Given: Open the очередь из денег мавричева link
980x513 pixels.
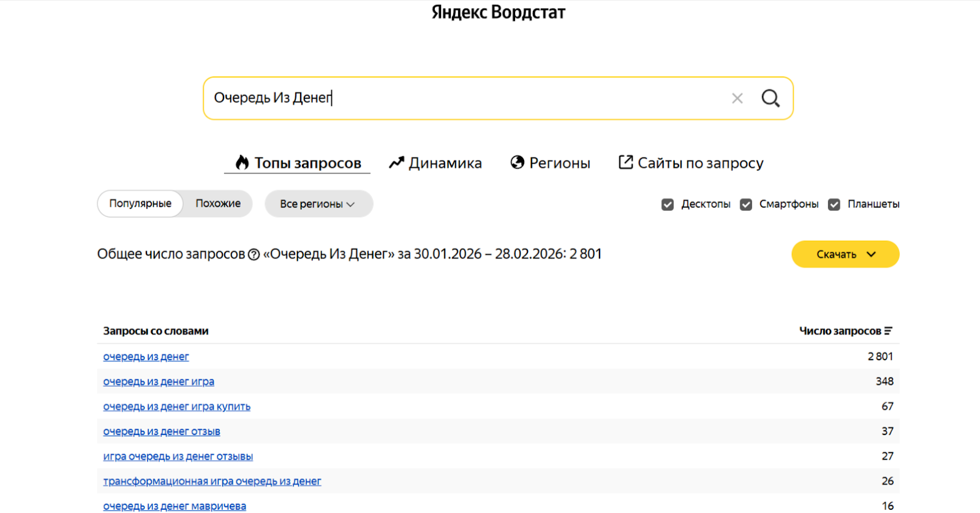Looking at the screenshot, I should (x=175, y=506).
